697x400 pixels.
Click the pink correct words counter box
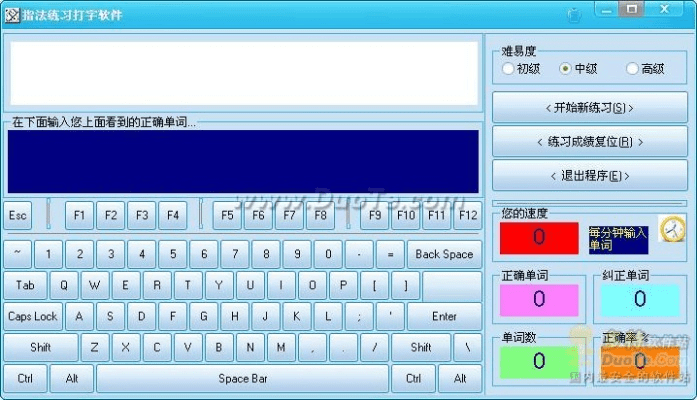point(539,299)
